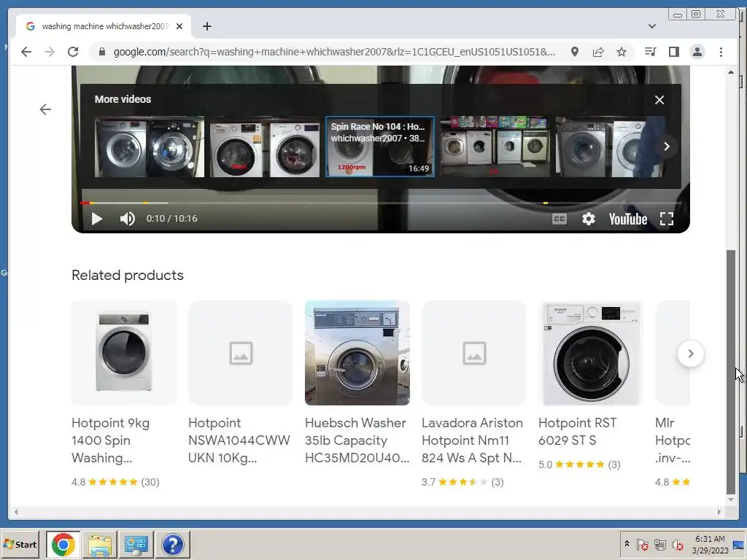Image resolution: width=747 pixels, height=560 pixels.
Task: Go back using the page arrow left of video
Action: pyautogui.click(x=45, y=109)
